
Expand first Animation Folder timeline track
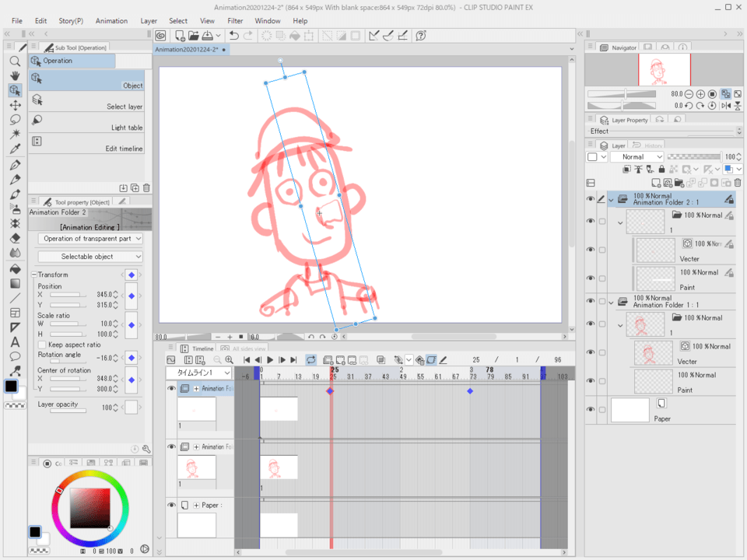coord(196,389)
